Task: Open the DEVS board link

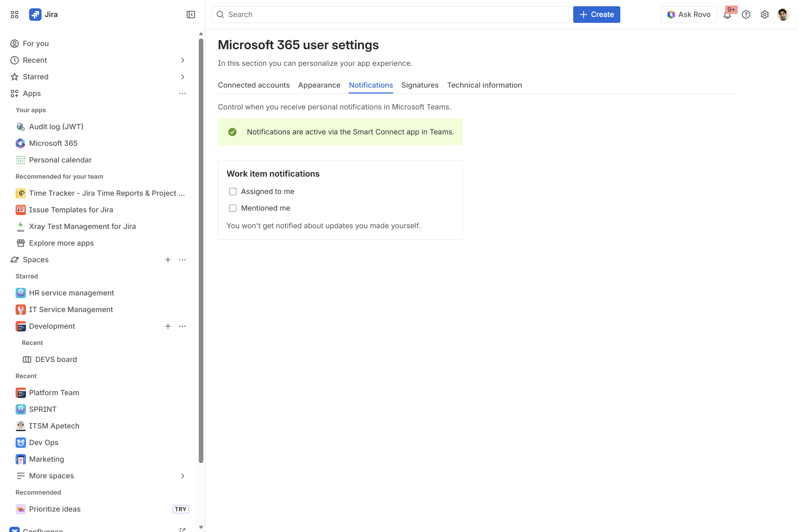Action: coord(56,360)
